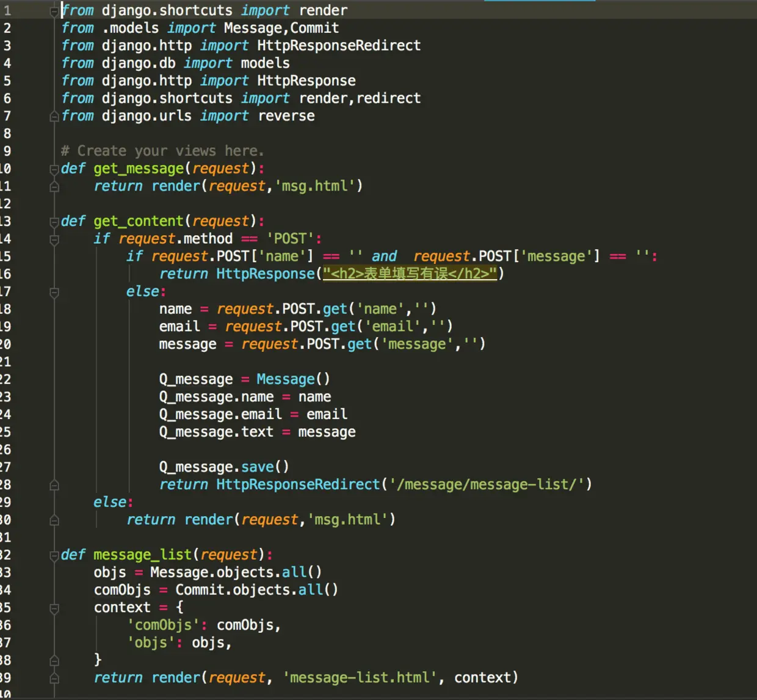Click the 'email' variable assignment on line 19
Screen dimensions: 757x700
point(179,327)
